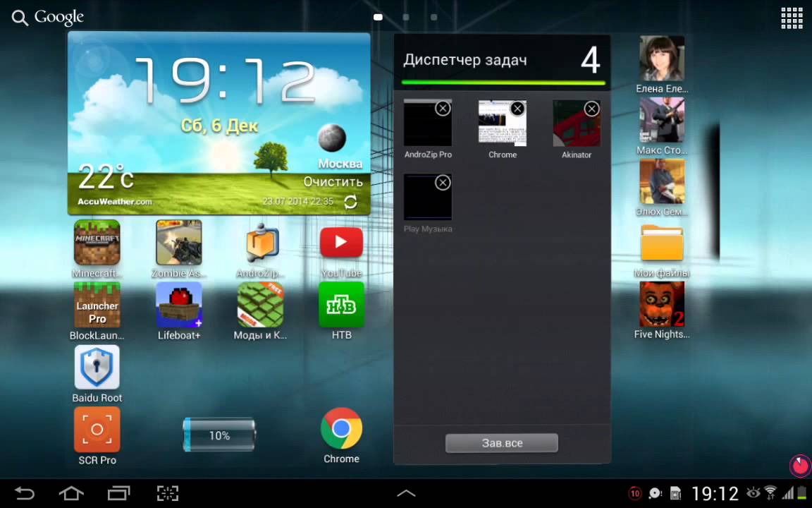Tap the smart stay eye icon
The height and width of the screenshot is (508, 812).
click(753, 492)
